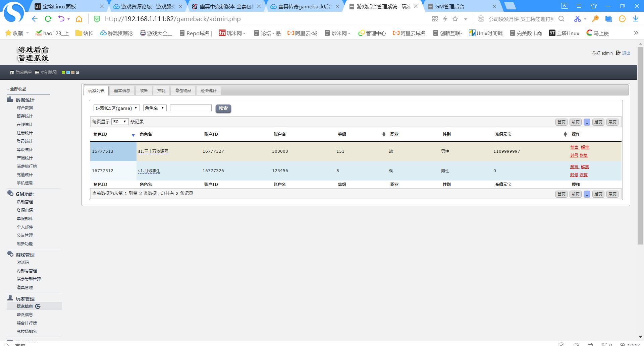The width and height of the screenshot is (644, 346).
Task: Click the scissors screenshot tool icon
Action: [577, 19]
